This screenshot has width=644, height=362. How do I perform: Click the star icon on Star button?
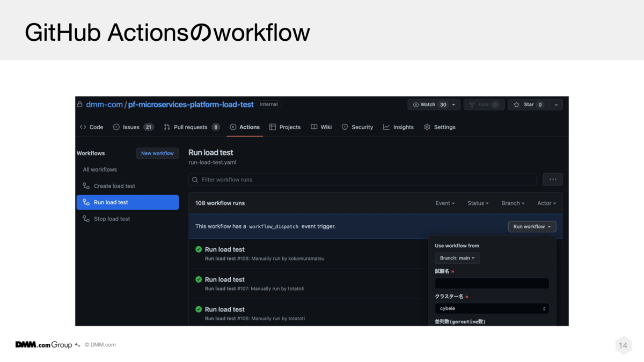click(x=517, y=105)
